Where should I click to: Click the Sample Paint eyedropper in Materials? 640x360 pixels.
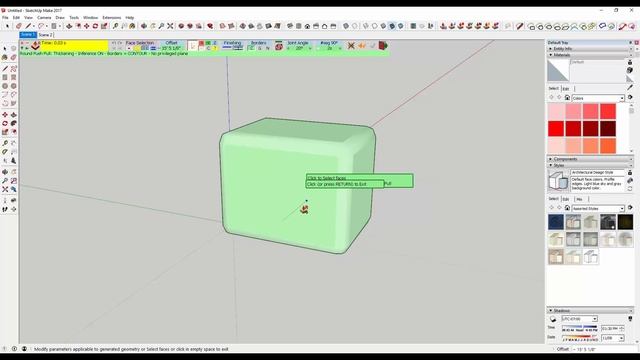630,87
